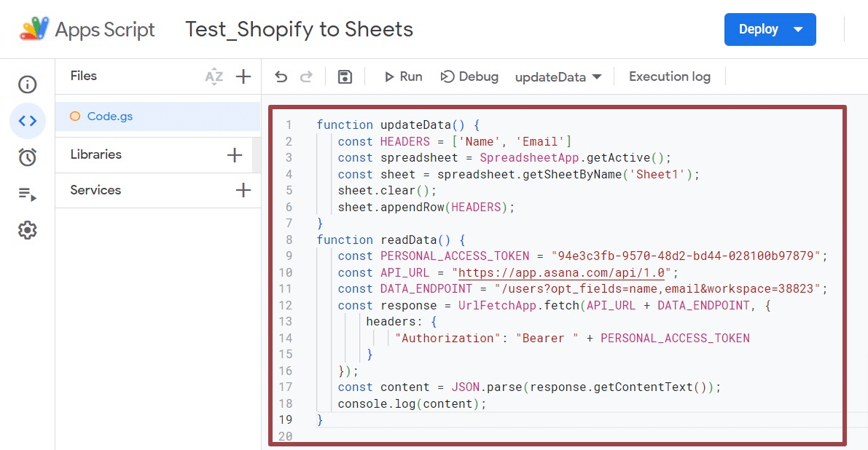
Task: Open the Overview info icon in sidebar
Action: 27,84
